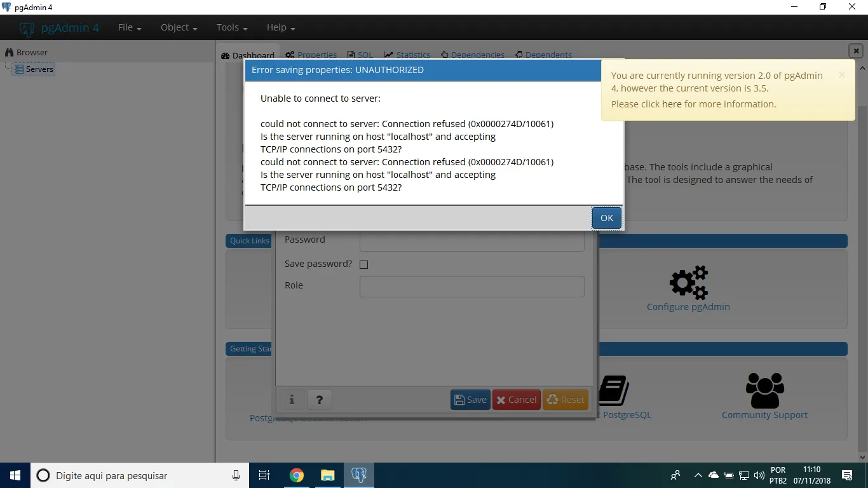Click the volume speaker tray icon
Viewport: 868px width, 488px height.
click(759, 475)
